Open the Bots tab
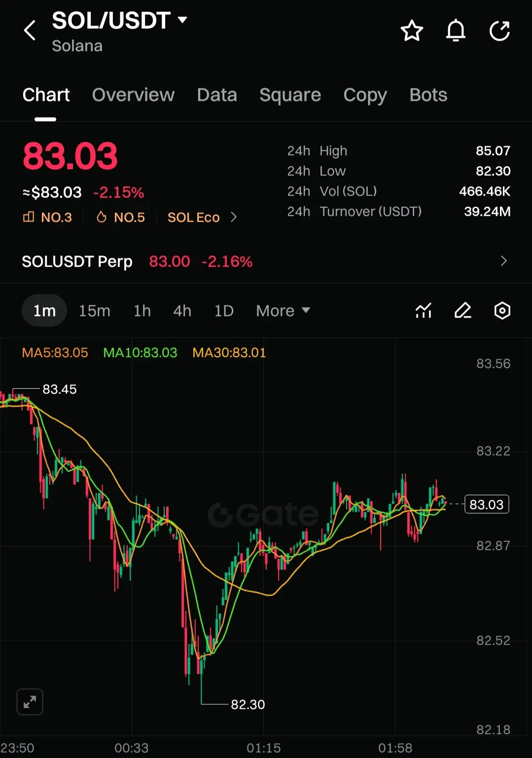Screen dimensions: 532x758 coord(428,95)
